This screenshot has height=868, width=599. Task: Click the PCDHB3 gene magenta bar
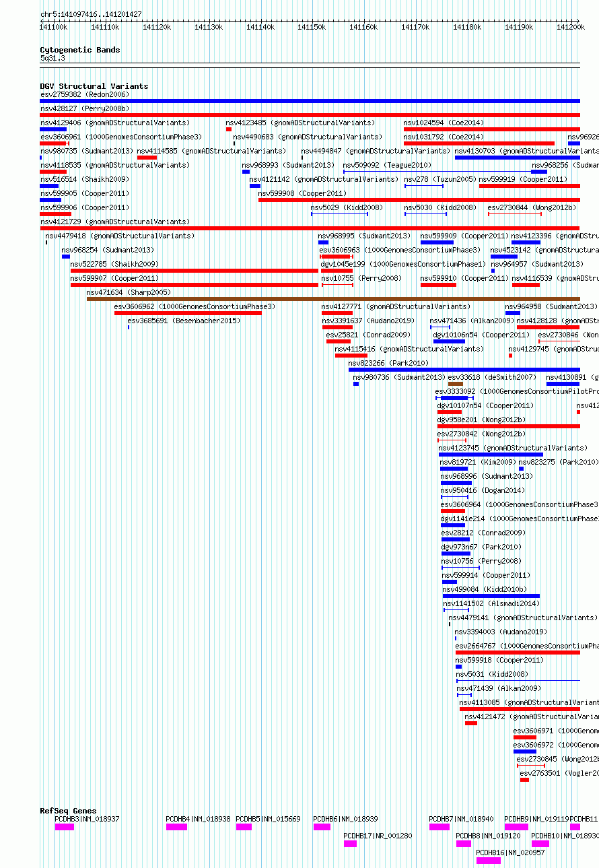click(65, 827)
